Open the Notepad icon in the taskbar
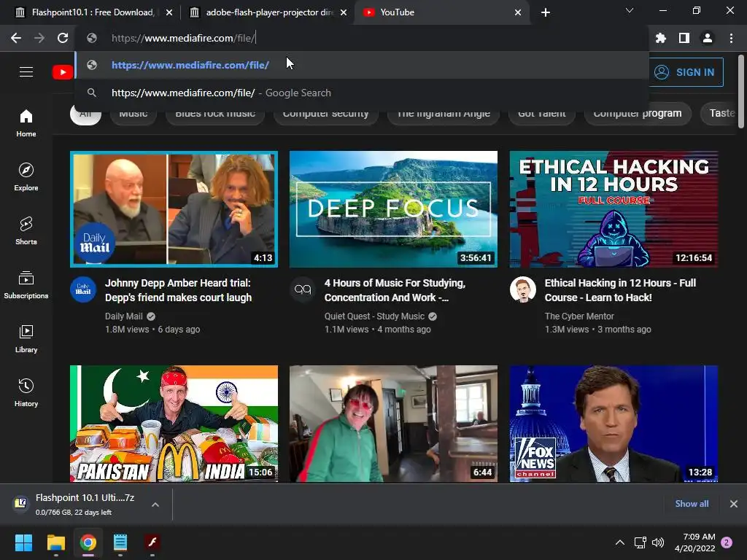 click(x=120, y=542)
